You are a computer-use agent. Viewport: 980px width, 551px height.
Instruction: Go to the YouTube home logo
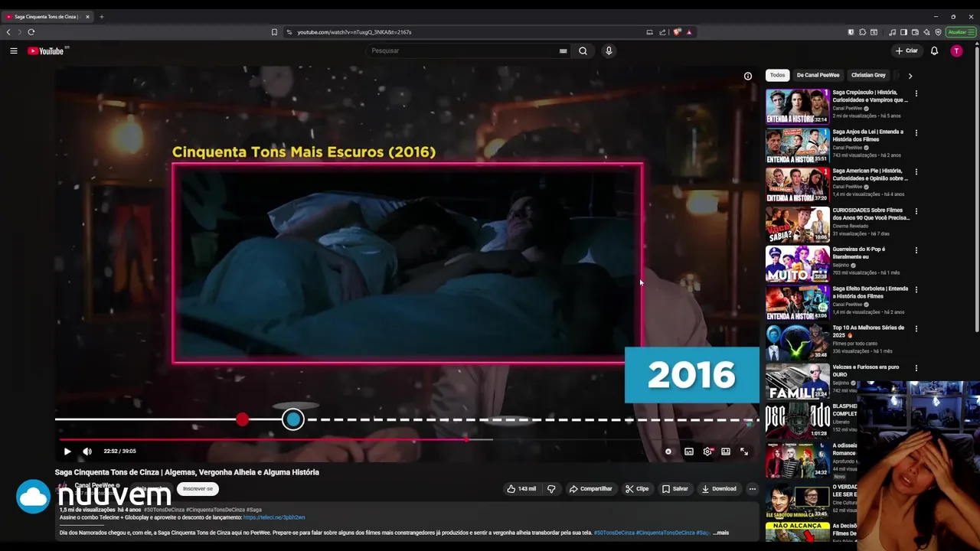(x=48, y=51)
